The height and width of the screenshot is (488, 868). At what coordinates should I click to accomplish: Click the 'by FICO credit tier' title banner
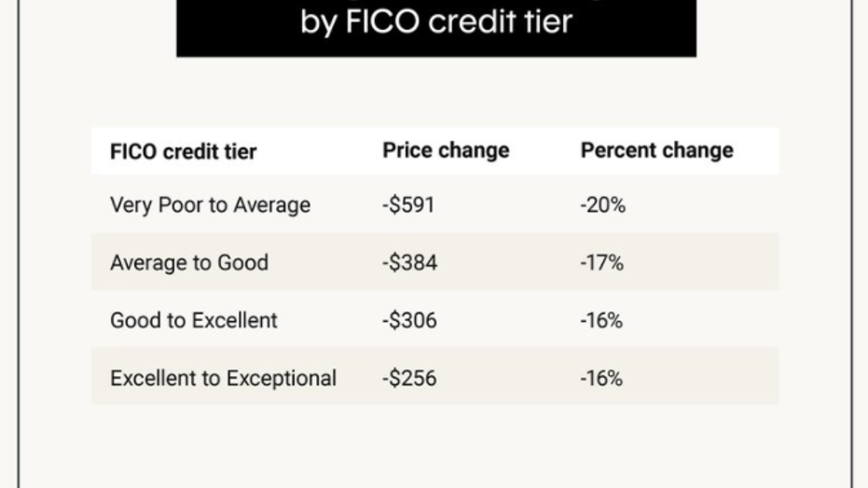point(436,28)
